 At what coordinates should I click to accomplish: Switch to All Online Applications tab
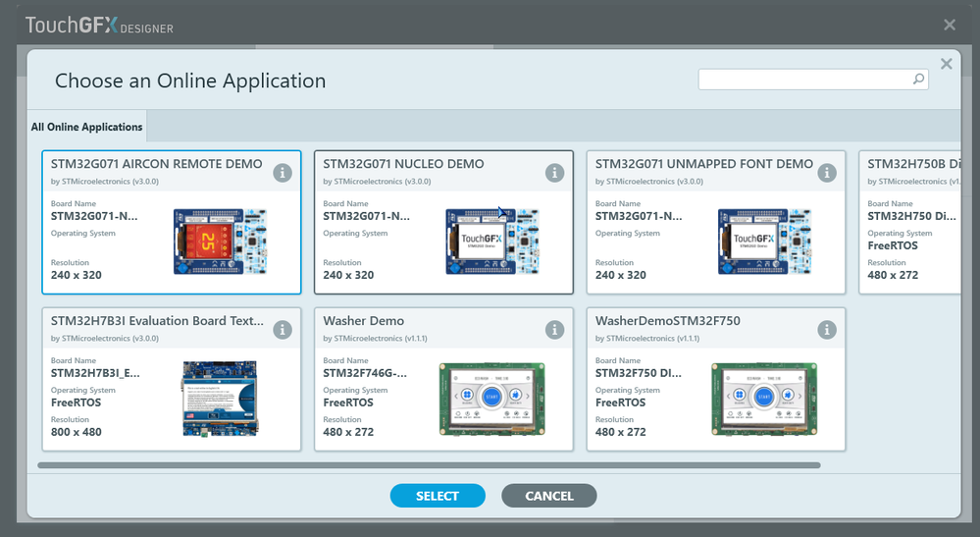(87, 127)
